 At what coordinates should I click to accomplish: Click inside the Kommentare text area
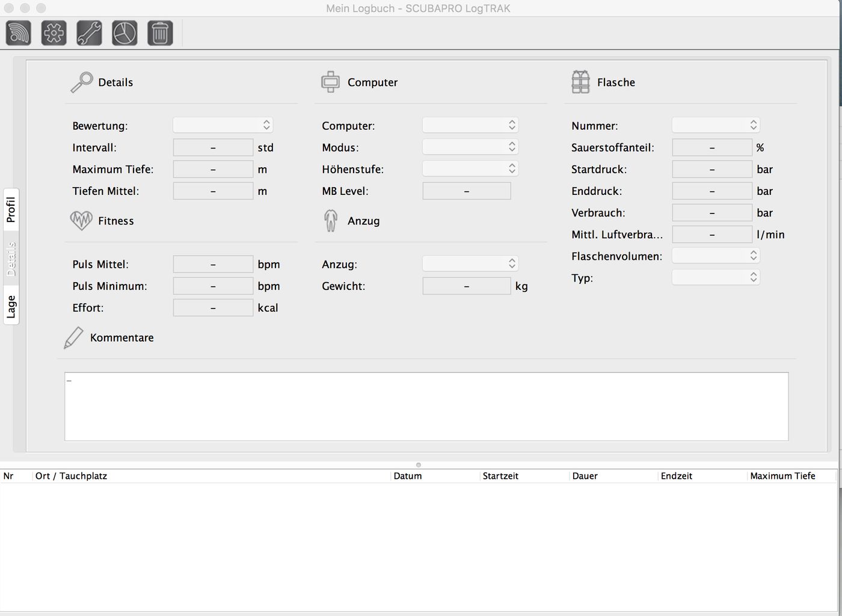(x=426, y=407)
